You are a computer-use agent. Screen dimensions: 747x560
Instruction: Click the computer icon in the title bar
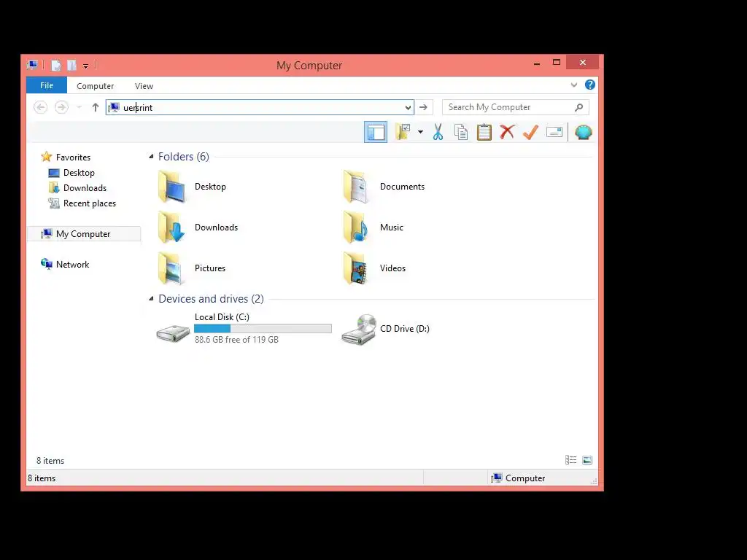[x=33, y=65]
